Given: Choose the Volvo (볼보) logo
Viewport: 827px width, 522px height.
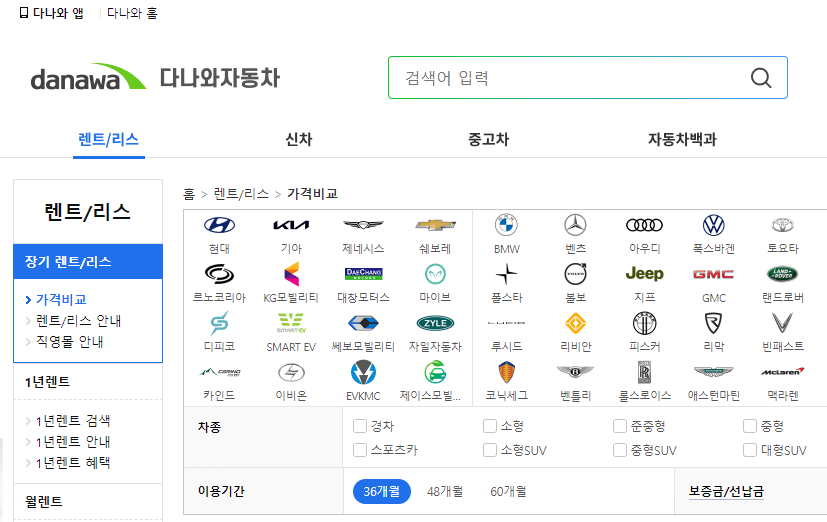Looking at the screenshot, I should (x=575, y=274).
